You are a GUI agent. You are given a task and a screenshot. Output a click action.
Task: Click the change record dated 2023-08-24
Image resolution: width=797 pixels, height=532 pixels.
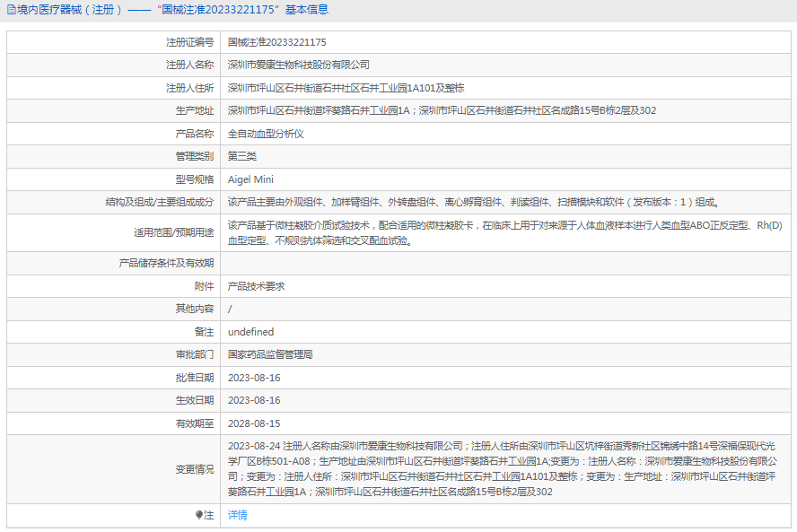(503, 468)
